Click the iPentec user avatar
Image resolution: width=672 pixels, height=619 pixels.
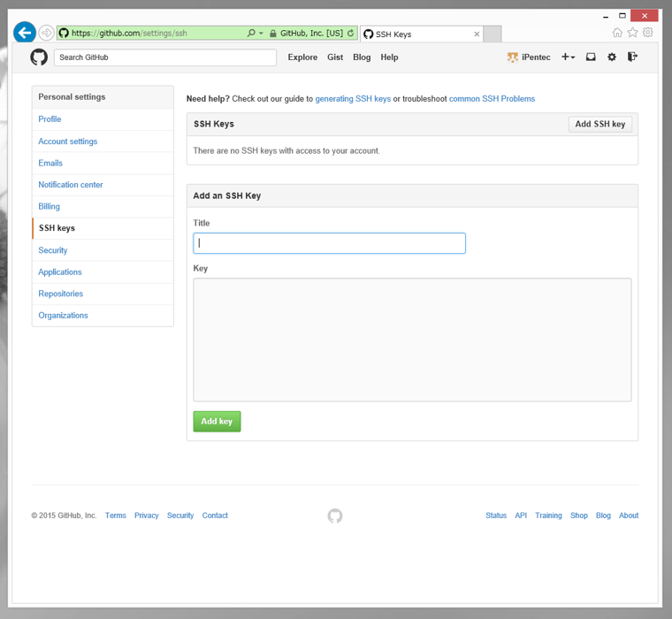(513, 57)
